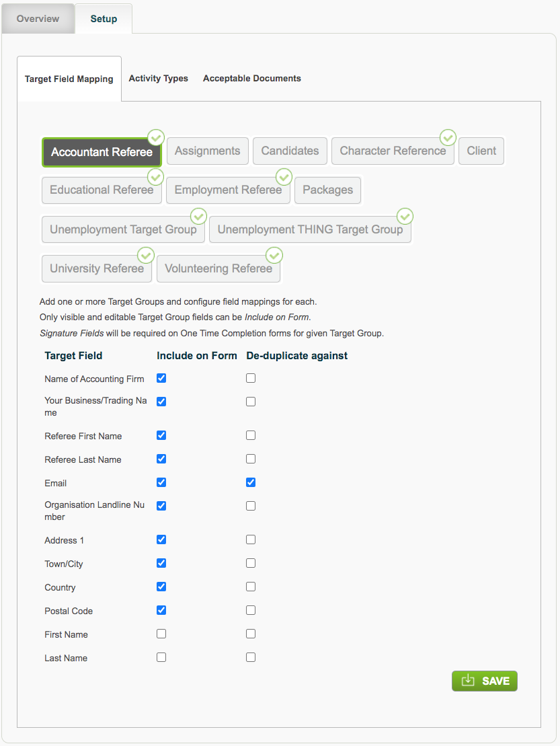Uncheck Include on Form for Email

click(x=161, y=482)
